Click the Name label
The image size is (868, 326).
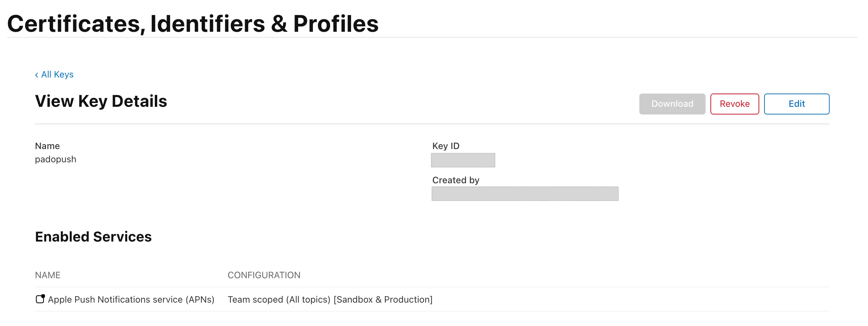pos(47,146)
